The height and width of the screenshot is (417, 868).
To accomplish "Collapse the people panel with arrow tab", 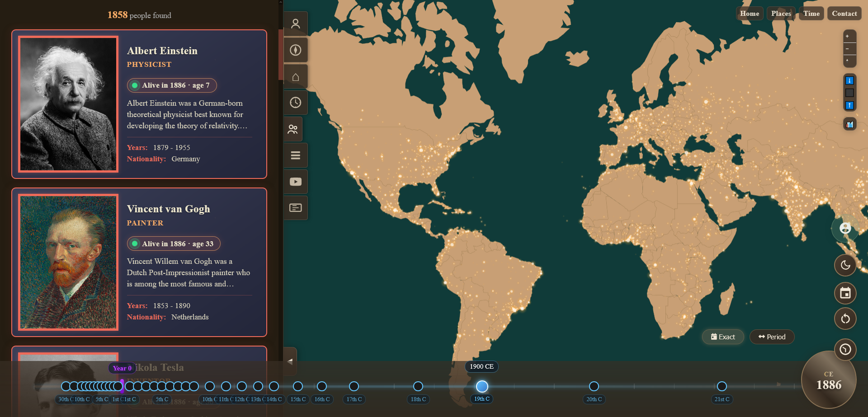I will 290,361.
